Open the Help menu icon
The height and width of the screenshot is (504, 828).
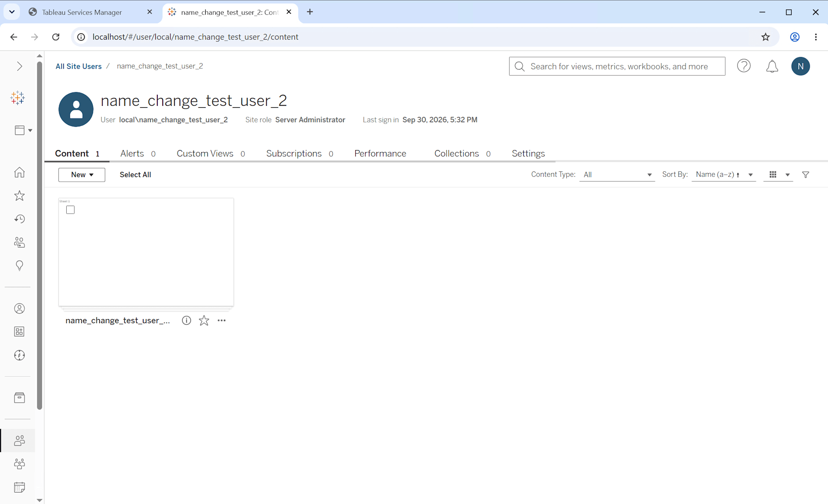(744, 66)
